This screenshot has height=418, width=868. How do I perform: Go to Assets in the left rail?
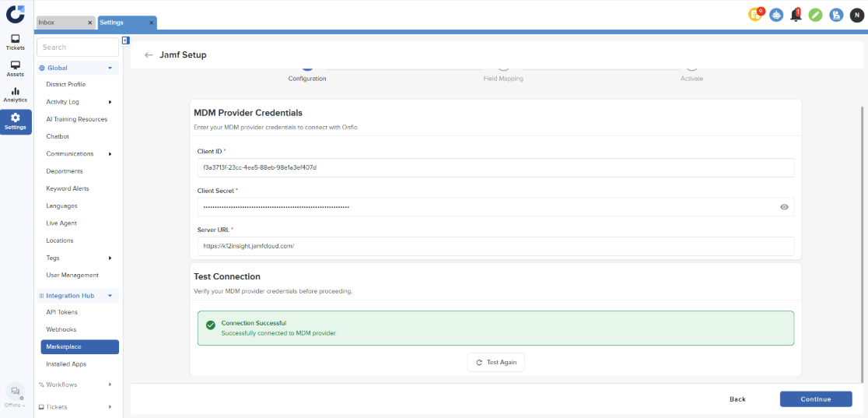(x=16, y=69)
